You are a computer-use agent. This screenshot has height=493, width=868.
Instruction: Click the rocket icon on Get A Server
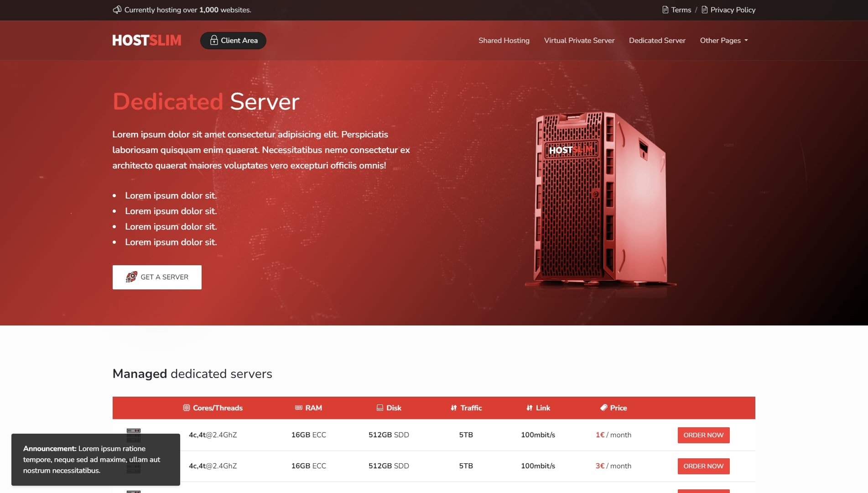[131, 277]
